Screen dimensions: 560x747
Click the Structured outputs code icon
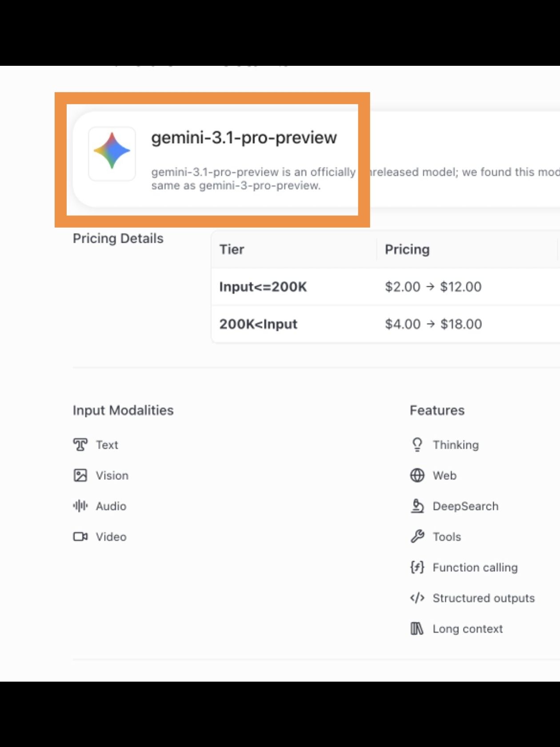coord(417,598)
